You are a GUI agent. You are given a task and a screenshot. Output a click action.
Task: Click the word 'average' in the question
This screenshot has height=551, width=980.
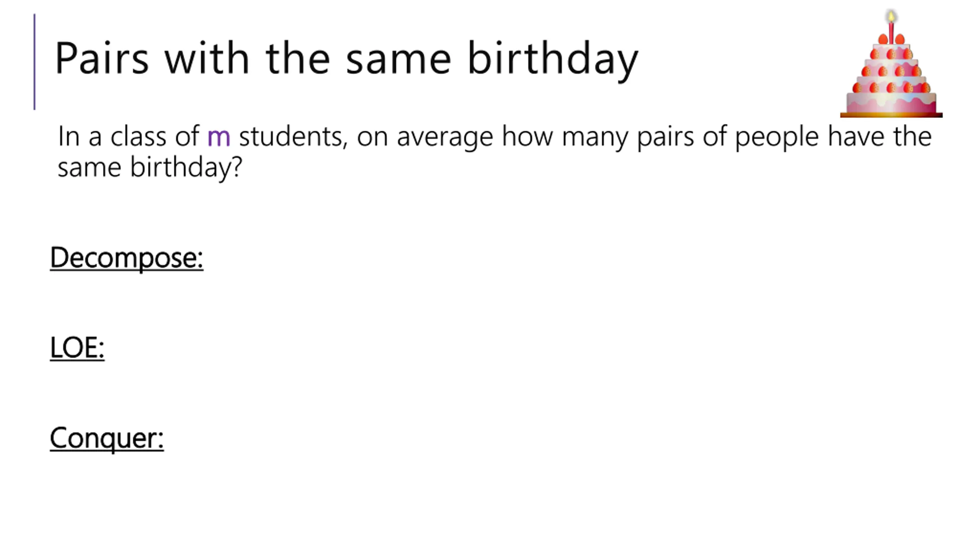click(445, 138)
